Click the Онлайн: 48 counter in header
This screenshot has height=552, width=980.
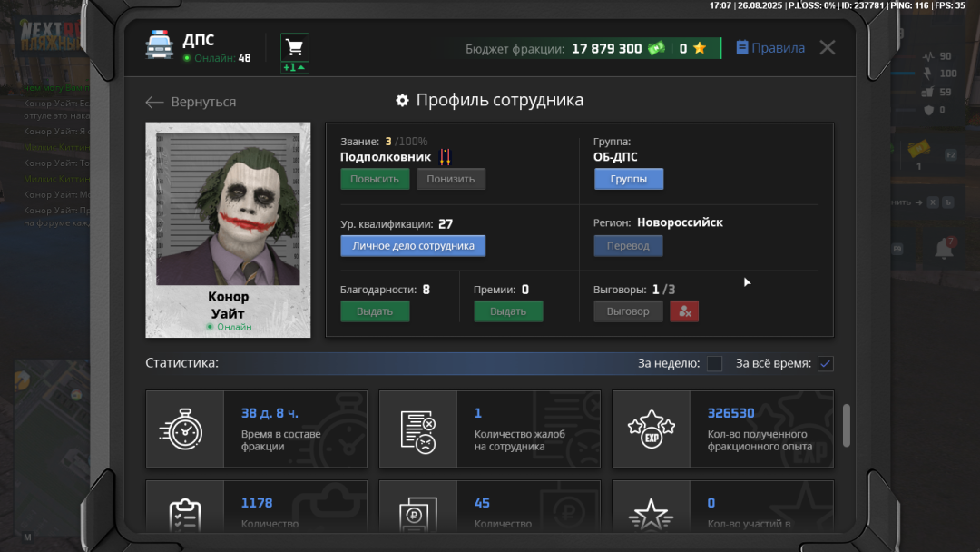(x=217, y=58)
